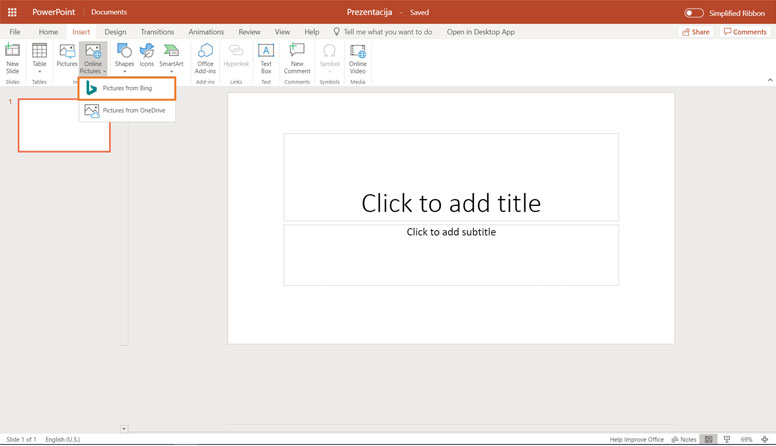Switch to Normal view icon
The image size is (776, 446).
point(709,440)
